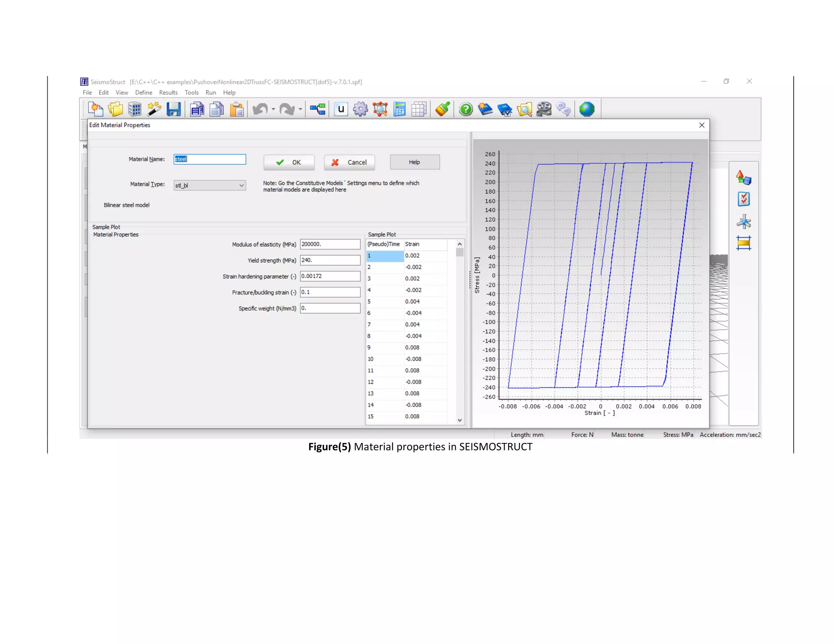The width and height of the screenshot is (834, 644).
Task: Edit the Modulus of elasticity field
Action: [330, 244]
